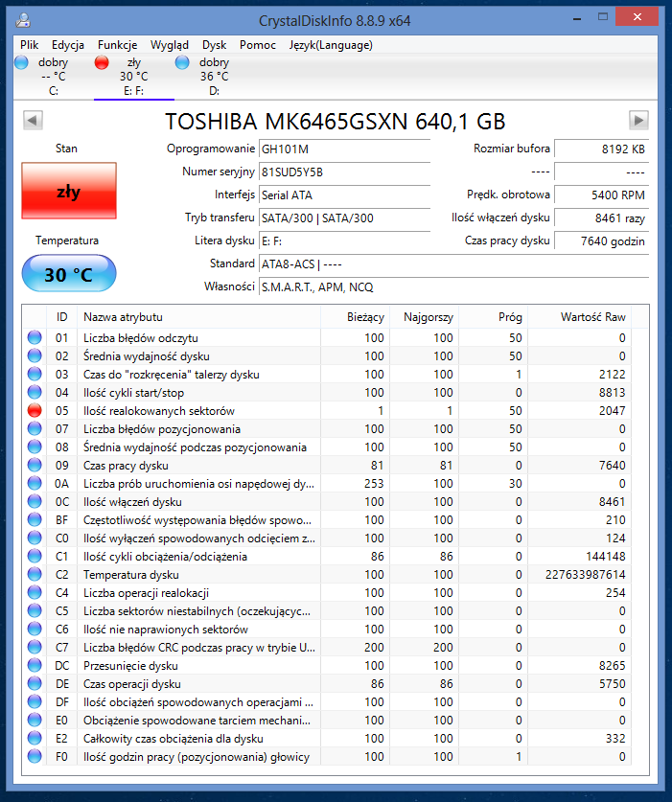Open the Edycja menu
The height and width of the screenshot is (802, 672).
(x=67, y=45)
